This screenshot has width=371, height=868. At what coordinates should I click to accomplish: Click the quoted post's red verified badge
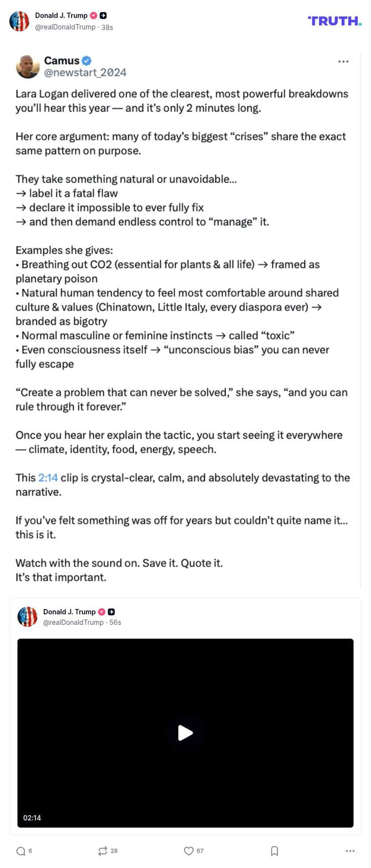(102, 612)
